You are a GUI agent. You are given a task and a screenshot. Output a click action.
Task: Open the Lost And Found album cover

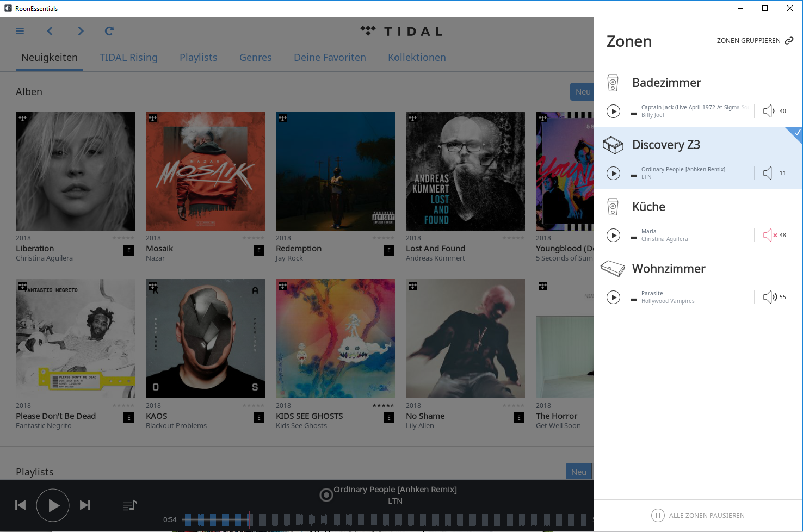(465, 171)
